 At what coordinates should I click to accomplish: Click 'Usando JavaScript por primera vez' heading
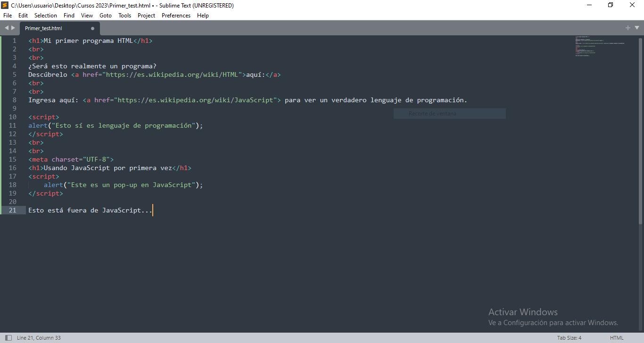108,168
